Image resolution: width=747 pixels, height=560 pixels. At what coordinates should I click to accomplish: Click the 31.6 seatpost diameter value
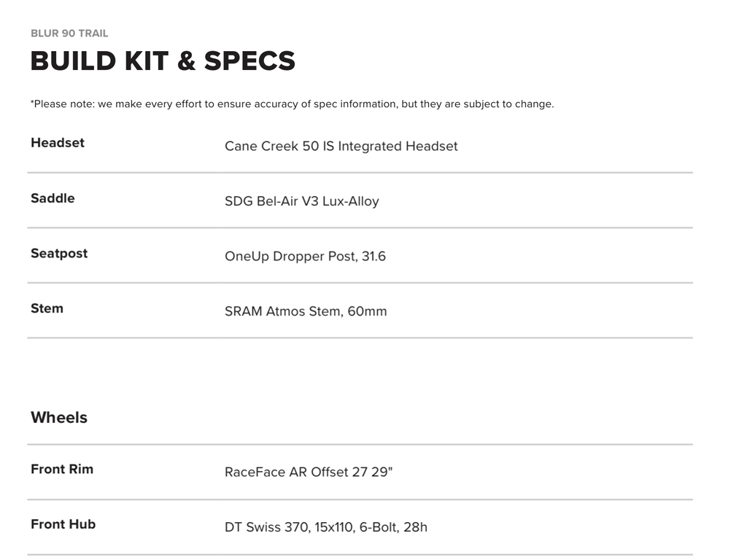click(373, 257)
